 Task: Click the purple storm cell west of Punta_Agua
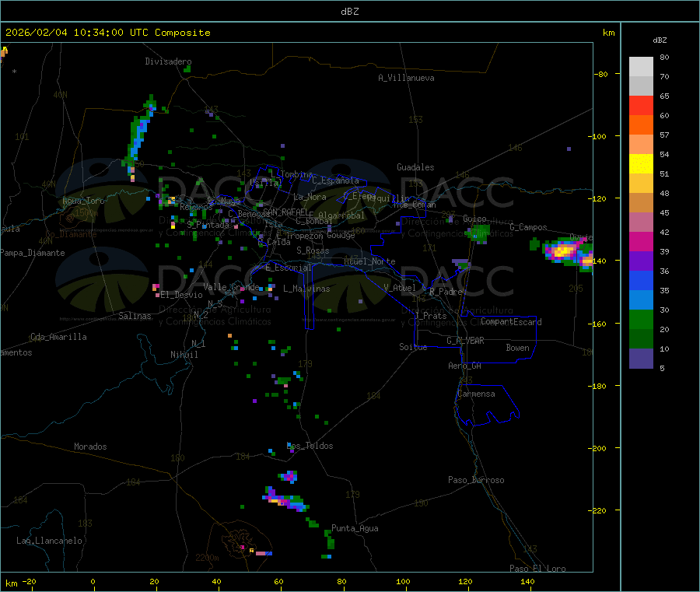[285, 500]
